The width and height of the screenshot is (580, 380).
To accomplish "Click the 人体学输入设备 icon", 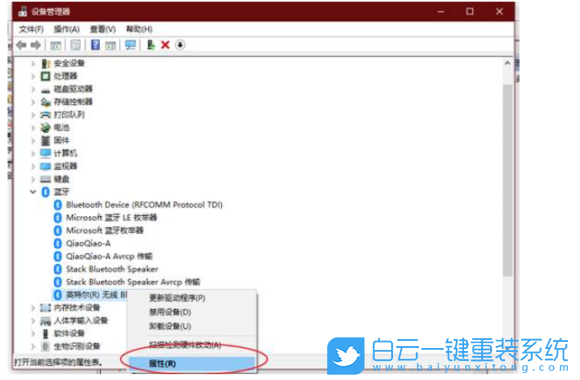I will point(45,321).
